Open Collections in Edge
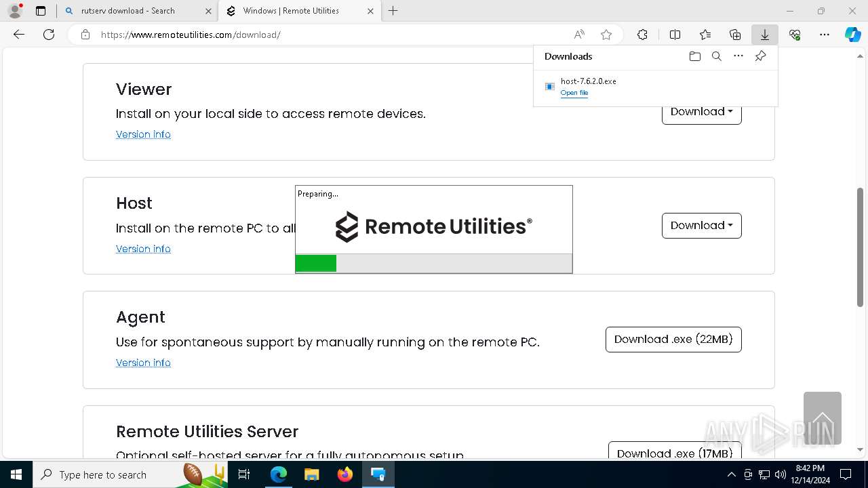 (x=735, y=35)
